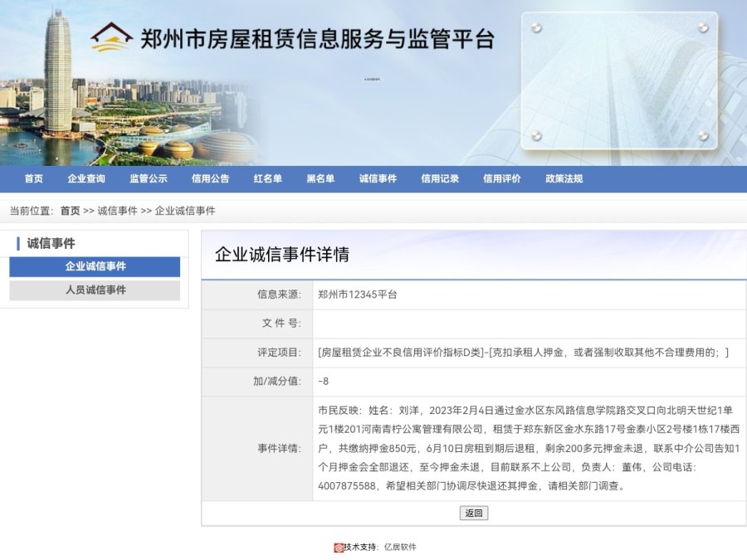Open the 监管公示 menu item

(x=149, y=178)
